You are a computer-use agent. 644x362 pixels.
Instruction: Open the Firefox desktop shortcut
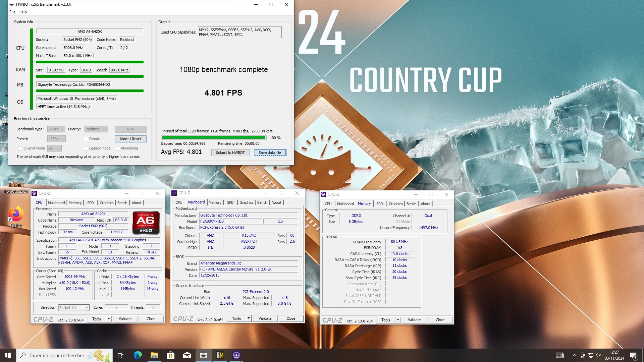16,217
